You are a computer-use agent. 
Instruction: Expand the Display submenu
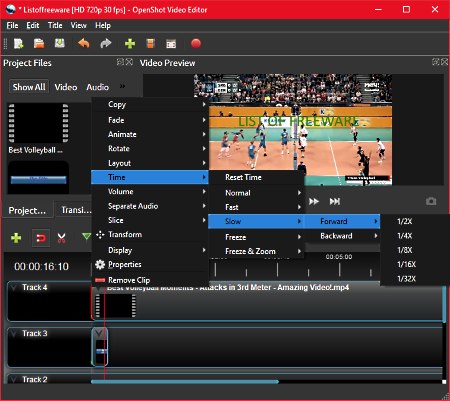[150, 250]
